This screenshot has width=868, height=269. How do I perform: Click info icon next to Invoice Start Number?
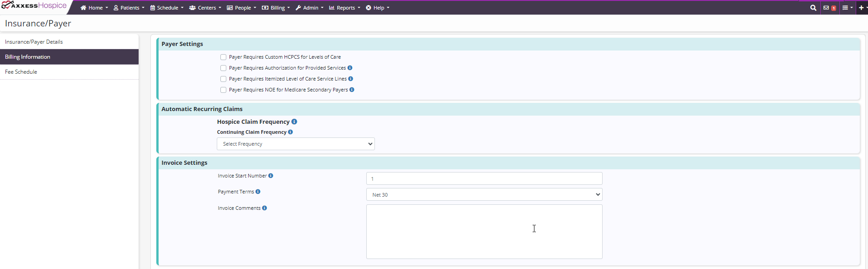271,176
